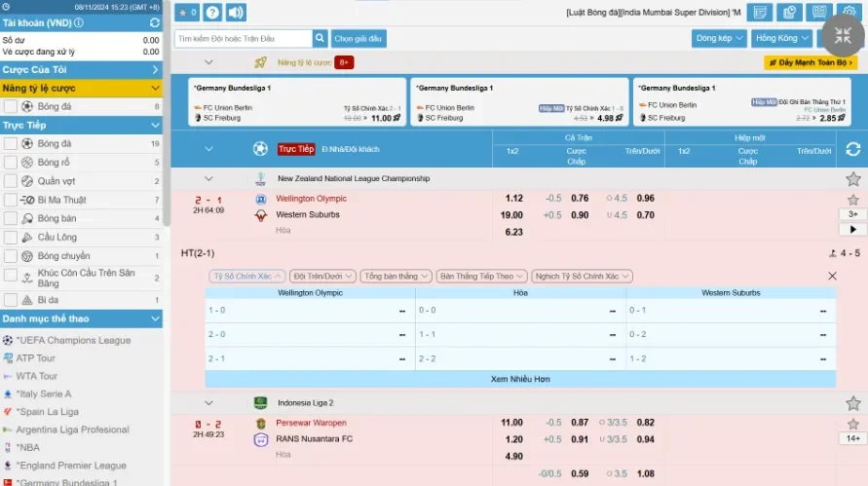Refresh the account balance icon
Image resolution: width=868 pixels, height=486 pixels.
[x=155, y=22]
